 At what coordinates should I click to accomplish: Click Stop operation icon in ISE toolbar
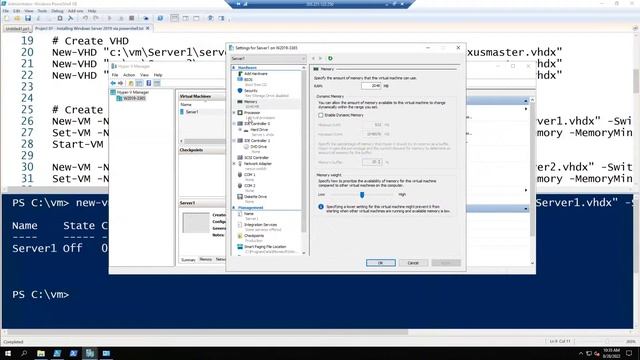(131, 18)
